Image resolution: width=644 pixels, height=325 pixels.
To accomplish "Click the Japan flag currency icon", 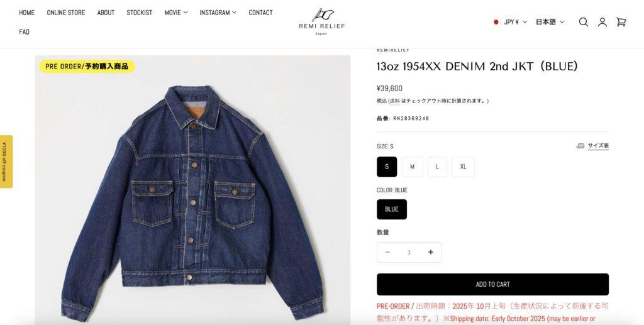I will [496, 22].
